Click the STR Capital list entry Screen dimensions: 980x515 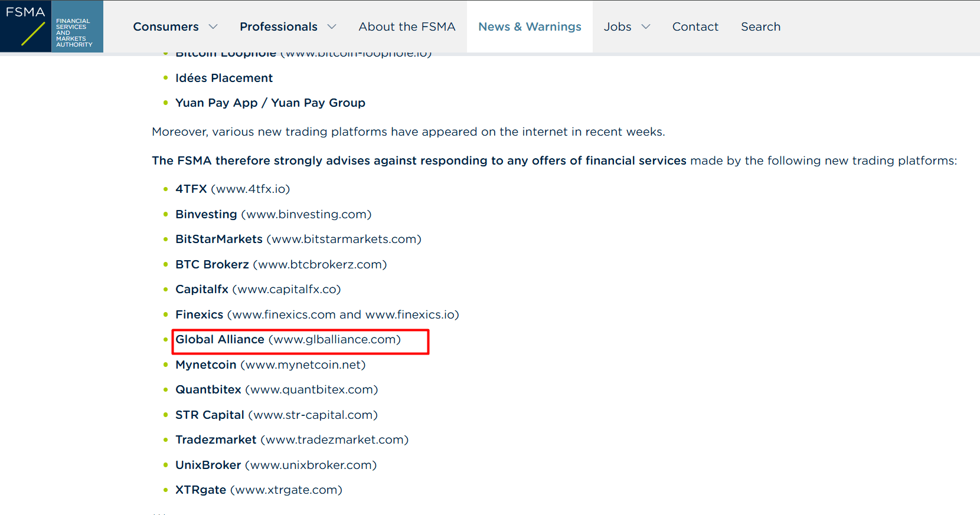[276, 415]
